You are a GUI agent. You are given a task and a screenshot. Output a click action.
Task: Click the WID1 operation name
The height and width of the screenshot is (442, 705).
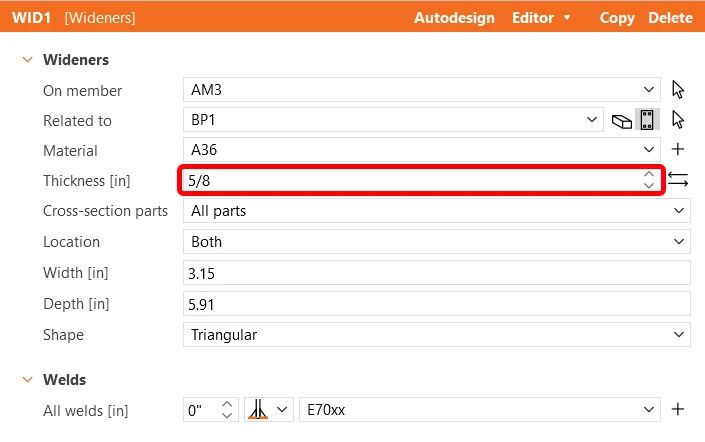31,18
